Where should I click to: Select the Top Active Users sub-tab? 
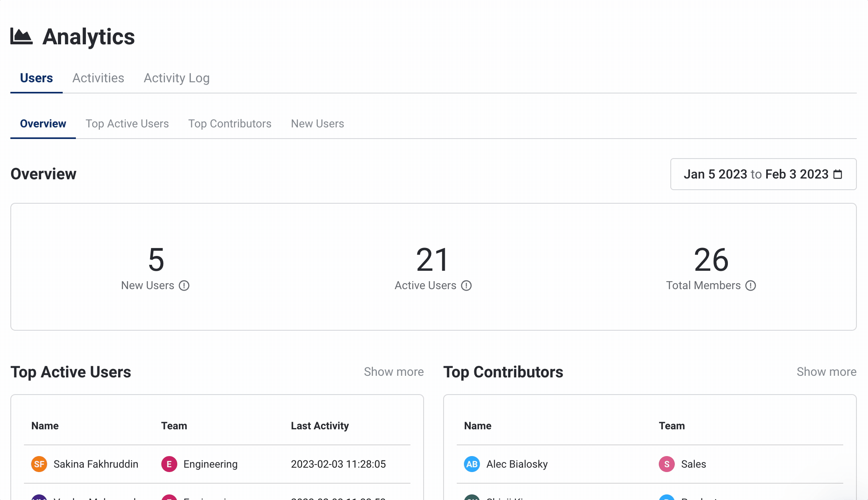pyautogui.click(x=127, y=124)
